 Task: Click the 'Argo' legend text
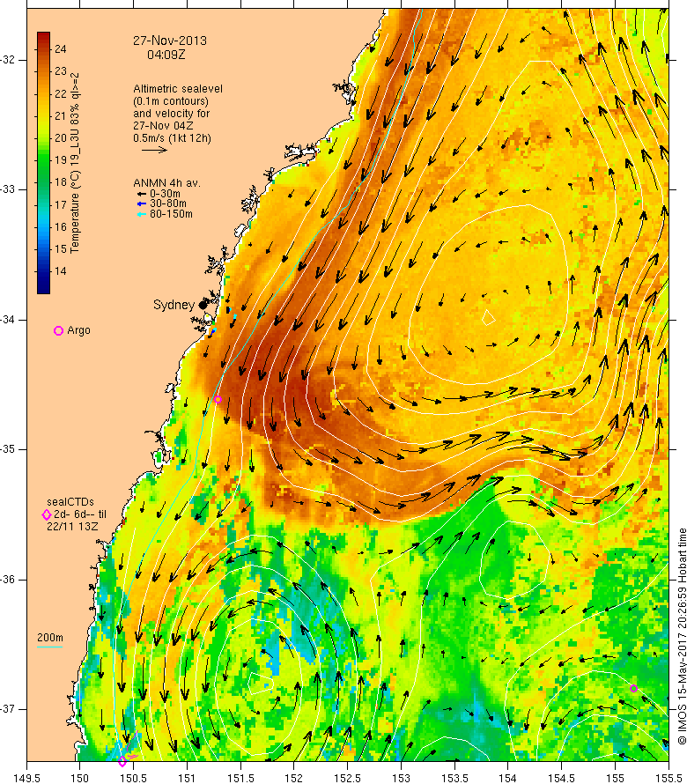[78, 330]
